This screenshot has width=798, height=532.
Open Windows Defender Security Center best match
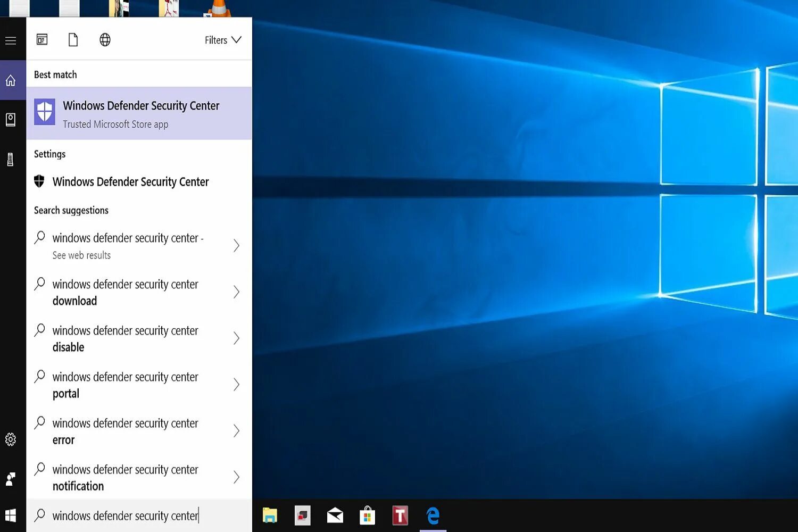(x=139, y=113)
